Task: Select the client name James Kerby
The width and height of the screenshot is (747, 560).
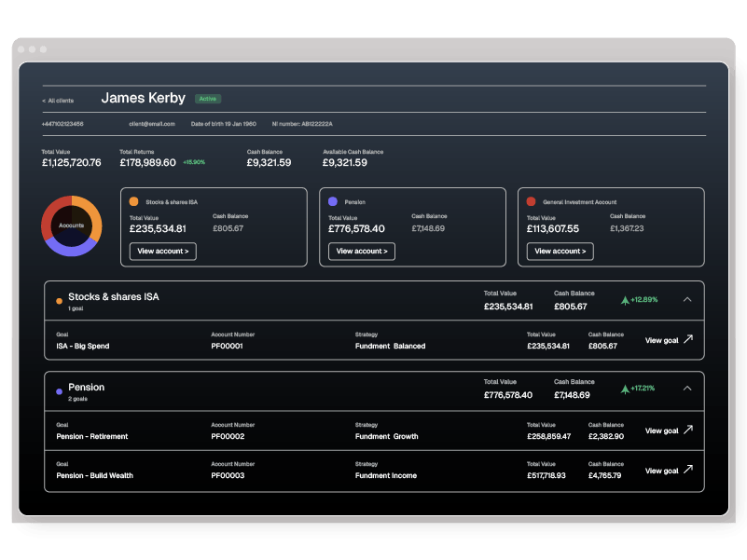Action: (144, 98)
